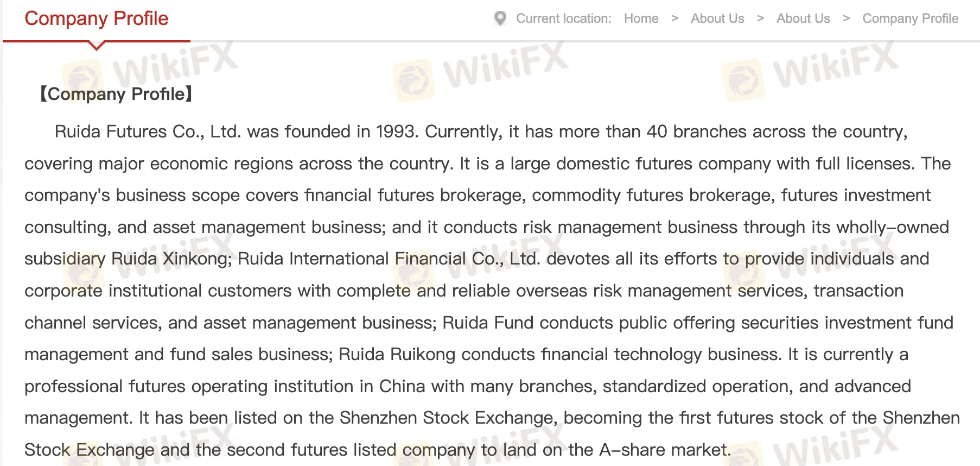980x466 pixels.
Task: Click the red triangle pointer under the tab
Action: (97, 46)
